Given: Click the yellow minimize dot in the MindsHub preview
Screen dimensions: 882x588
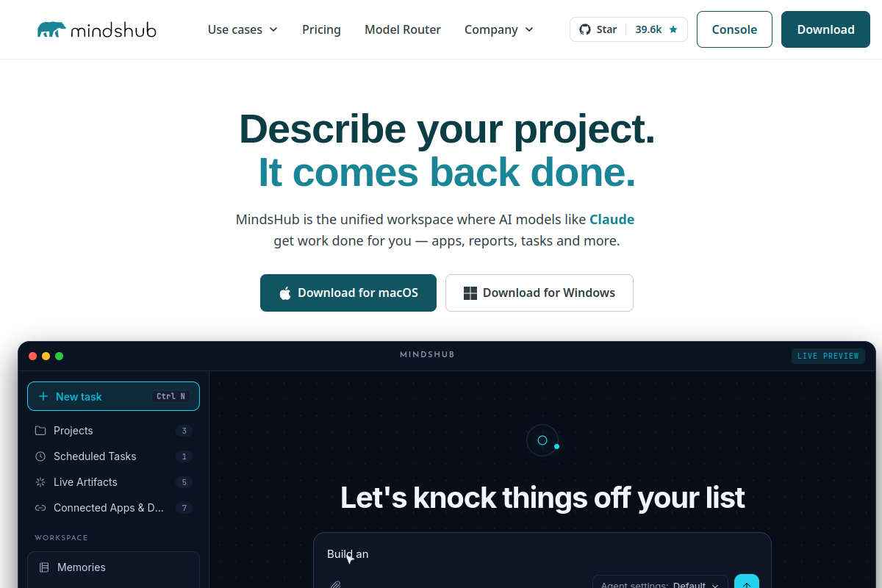Looking at the screenshot, I should pyautogui.click(x=46, y=356).
